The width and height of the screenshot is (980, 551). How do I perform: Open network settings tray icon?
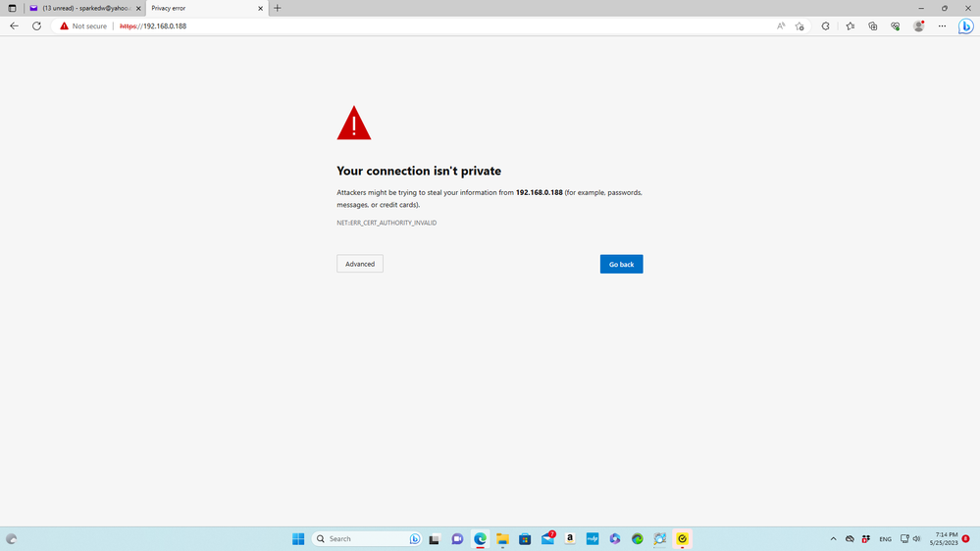(904, 538)
